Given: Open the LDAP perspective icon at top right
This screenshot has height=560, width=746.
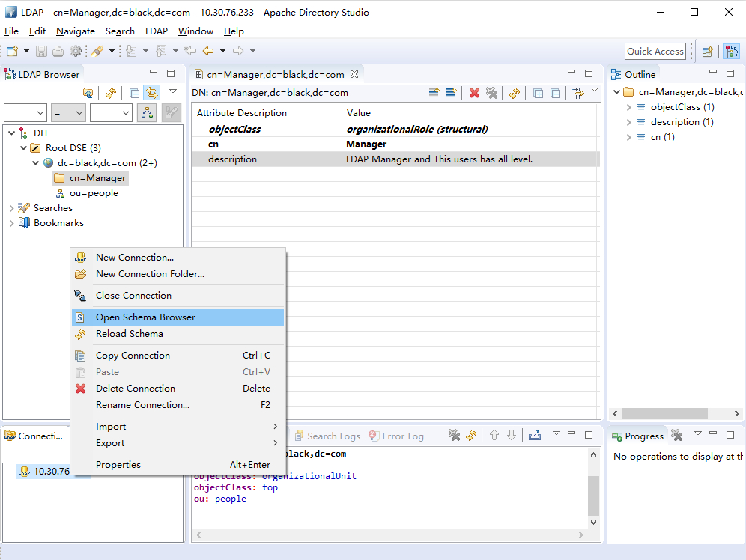Looking at the screenshot, I should pyautogui.click(x=731, y=52).
